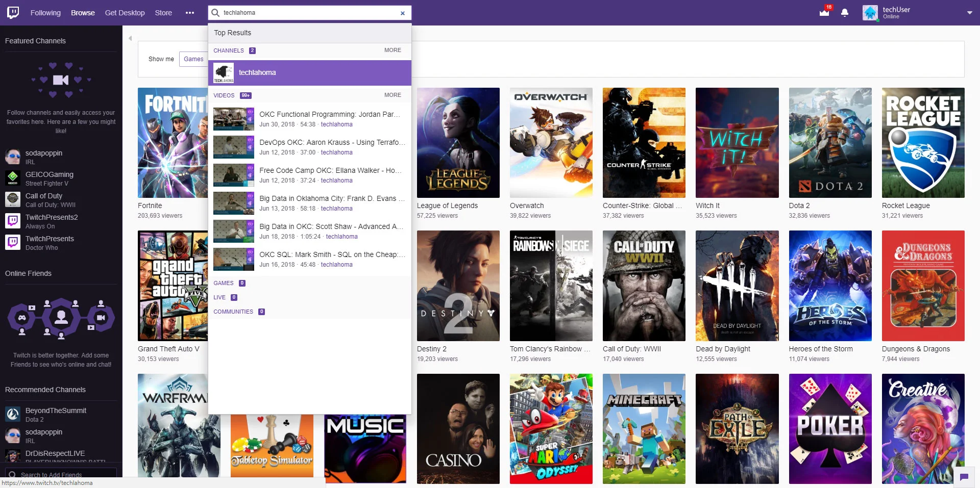Image resolution: width=980 pixels, height=488 pixels.
Task: Open Get Desktop in top navigation
Action: click(x=125, y=13)
